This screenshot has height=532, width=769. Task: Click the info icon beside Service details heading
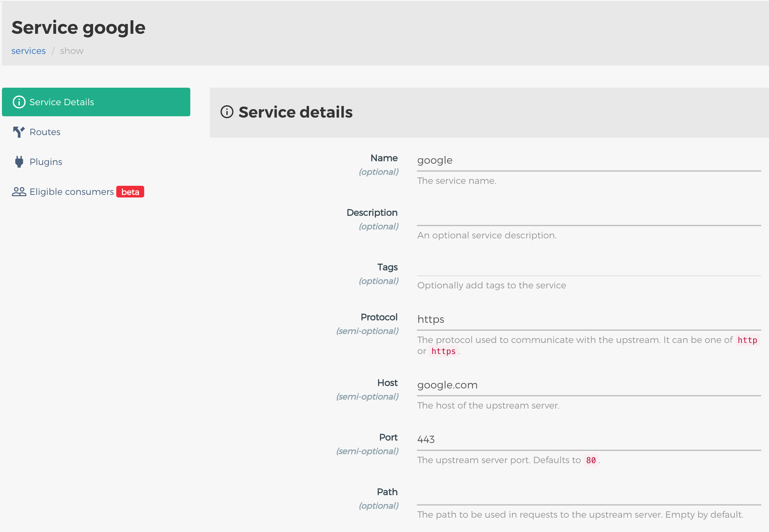coord(227,112)
